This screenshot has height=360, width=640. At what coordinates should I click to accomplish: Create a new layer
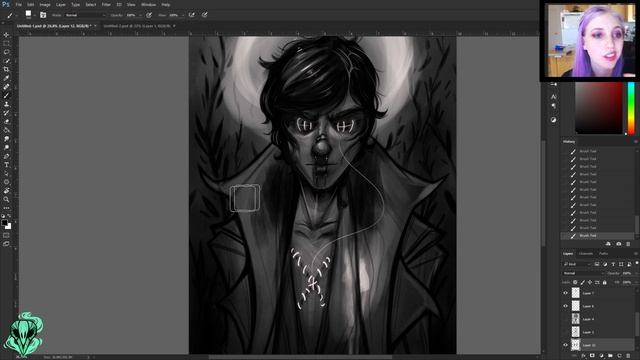(619, 356)
